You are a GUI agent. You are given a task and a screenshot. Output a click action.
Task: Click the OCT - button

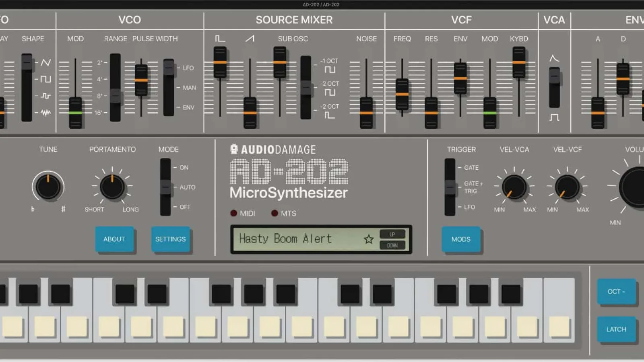616,291
